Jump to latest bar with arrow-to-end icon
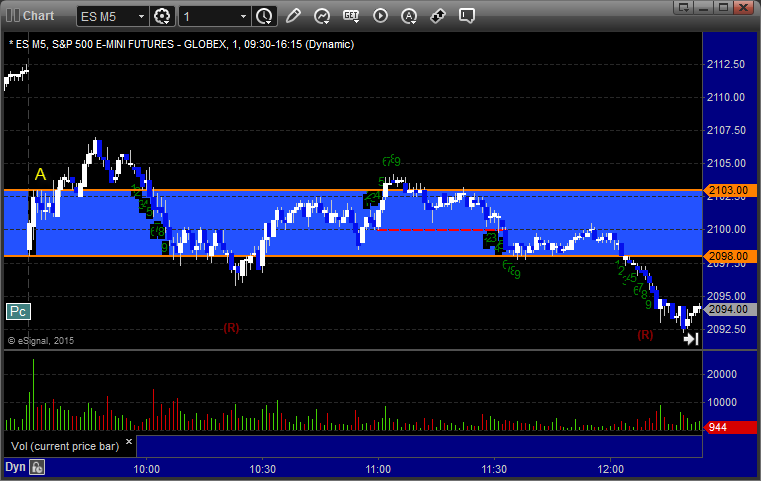The image size is (761, 481). click(691, 339)
